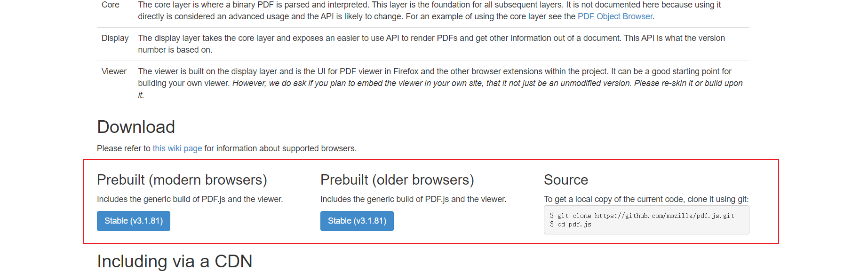
Task: Click the supported browsers sentence
Action: coord(226,148)
